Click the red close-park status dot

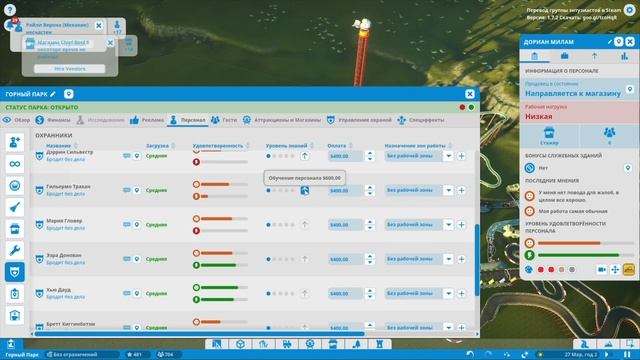click(x=462, y=107)
